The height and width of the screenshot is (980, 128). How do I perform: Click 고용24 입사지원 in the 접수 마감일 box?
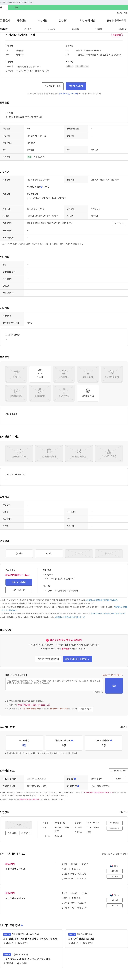tap(19, 582)
